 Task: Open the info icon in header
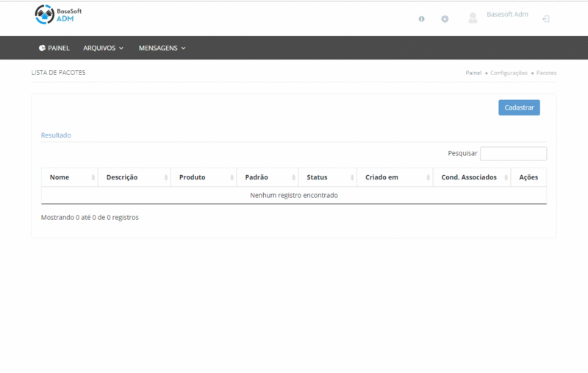coord(421,19)
